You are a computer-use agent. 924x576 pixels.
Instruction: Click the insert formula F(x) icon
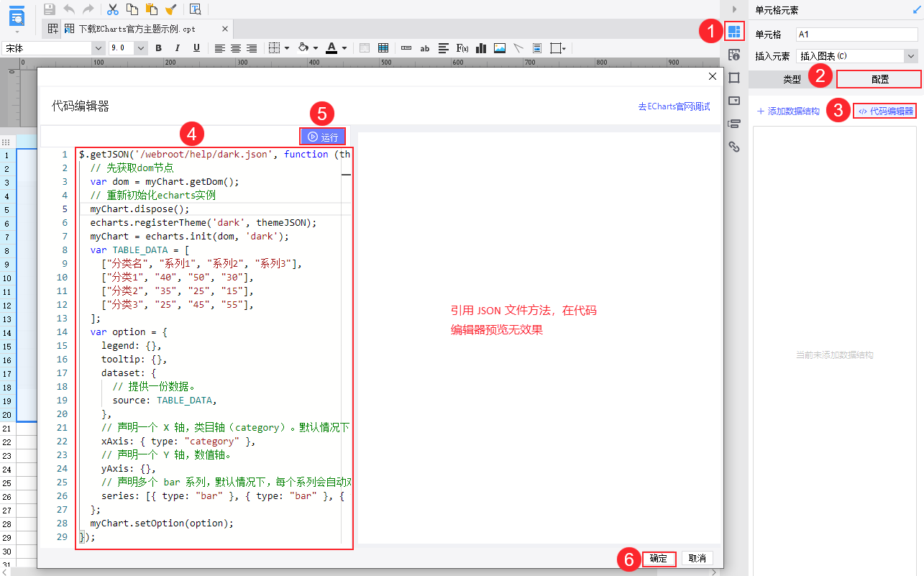[x=462, y=48]
